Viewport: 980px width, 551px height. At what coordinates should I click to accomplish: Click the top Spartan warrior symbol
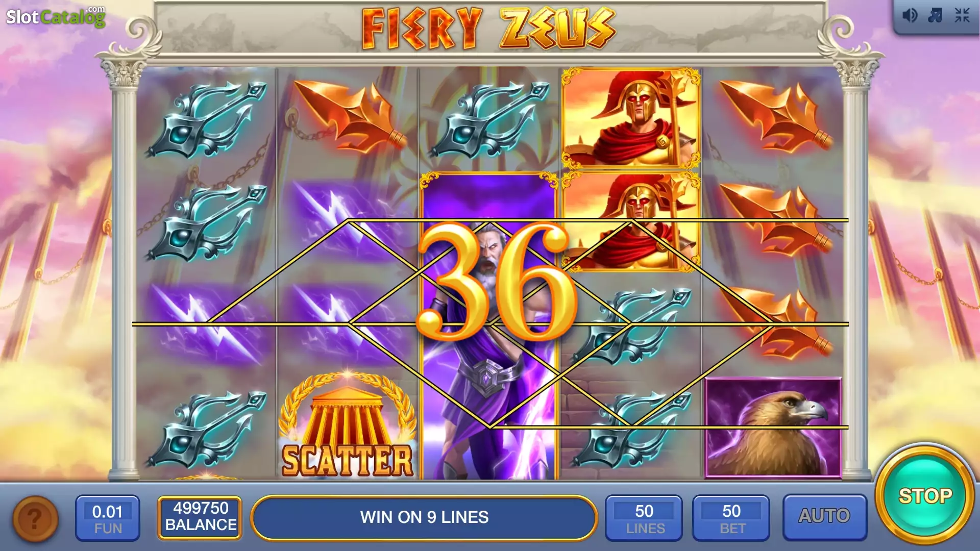click(631, 118)
